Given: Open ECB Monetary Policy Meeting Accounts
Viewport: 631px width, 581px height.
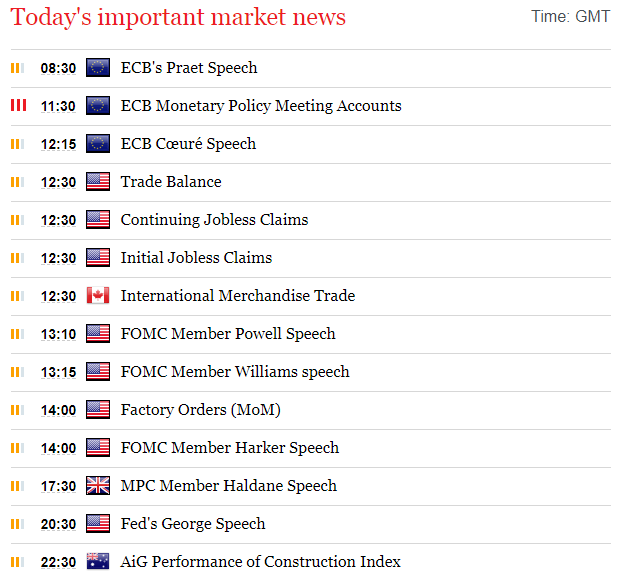Looking at the screenshot, I should click(x=261, y=106).
